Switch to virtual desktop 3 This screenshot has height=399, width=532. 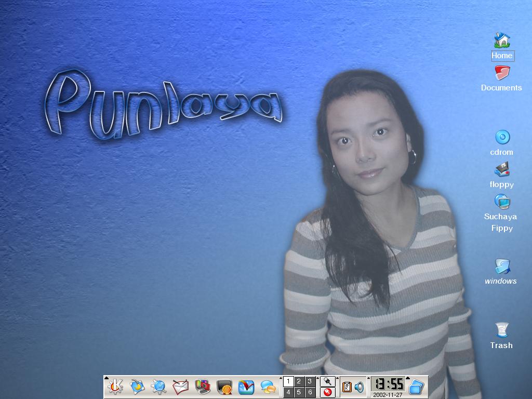click(x=310, y=381)
